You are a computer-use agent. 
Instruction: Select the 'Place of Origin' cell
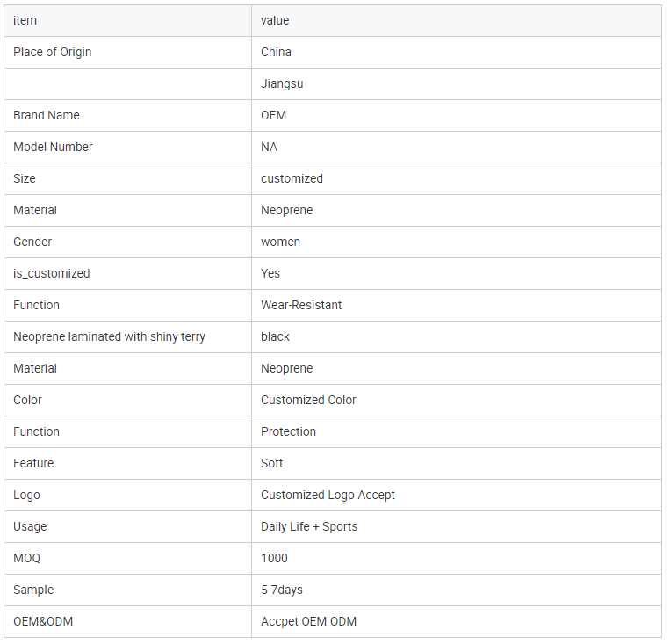point(127,52)
